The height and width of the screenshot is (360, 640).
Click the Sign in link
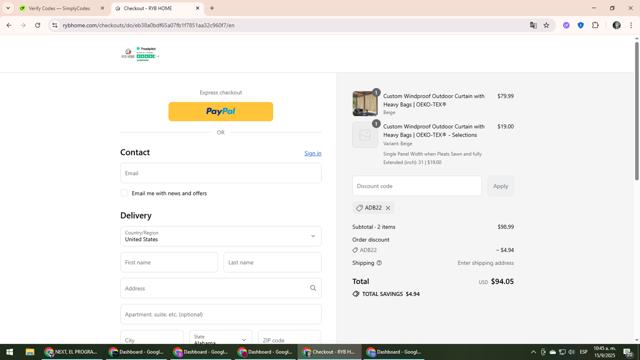pyautogui.click(x=313, y=153)
